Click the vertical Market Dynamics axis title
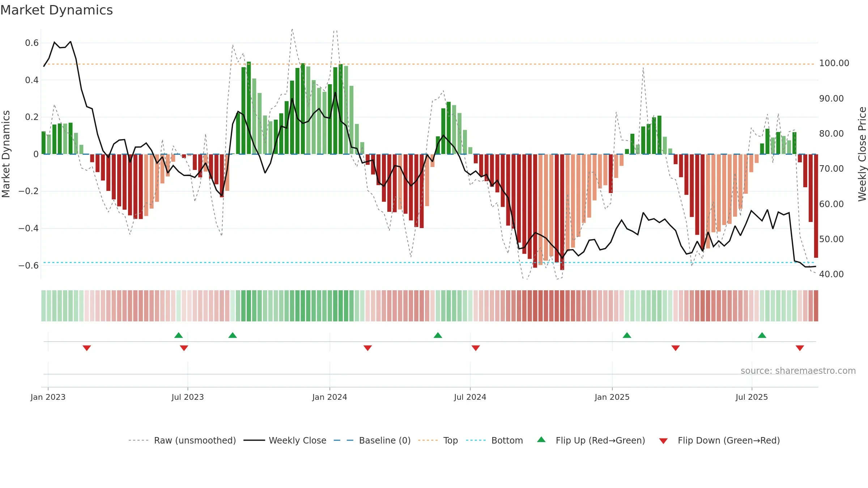 pyautogui.click(x=6, y=154)
